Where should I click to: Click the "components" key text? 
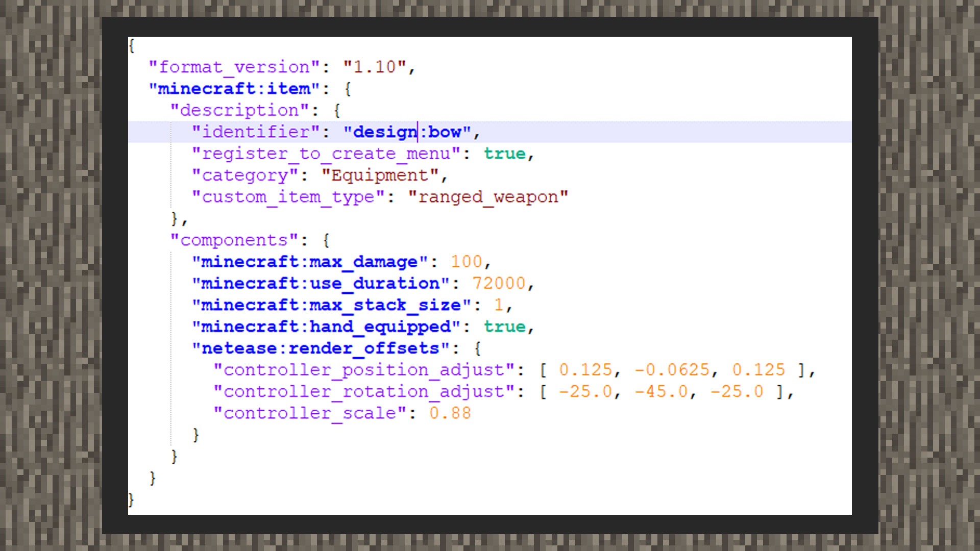click(234, 240)
